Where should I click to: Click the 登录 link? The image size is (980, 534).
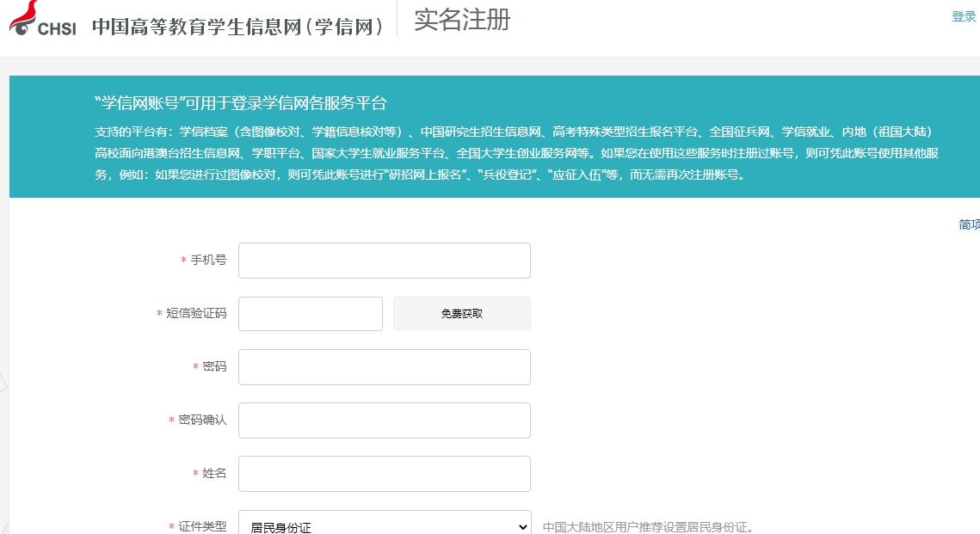pos(964,17)
